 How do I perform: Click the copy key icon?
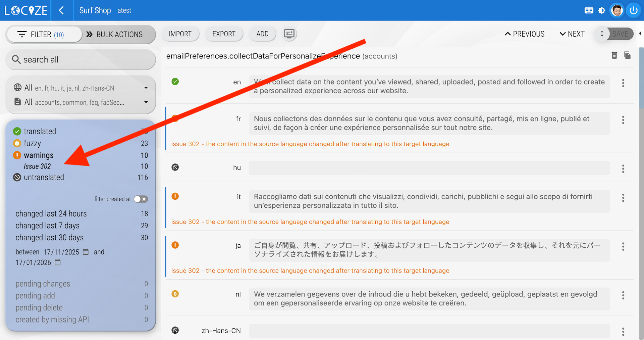click(x=627, y=55)
